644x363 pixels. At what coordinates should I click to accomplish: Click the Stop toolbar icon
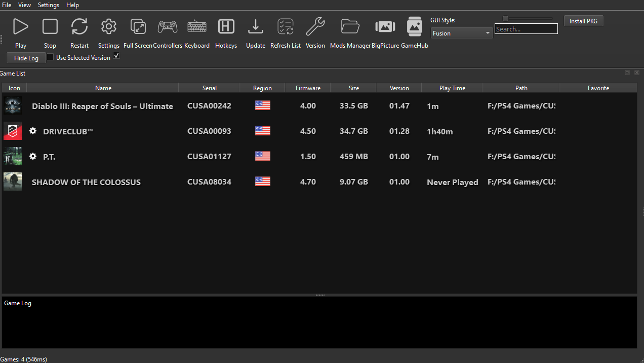point(50,26)
